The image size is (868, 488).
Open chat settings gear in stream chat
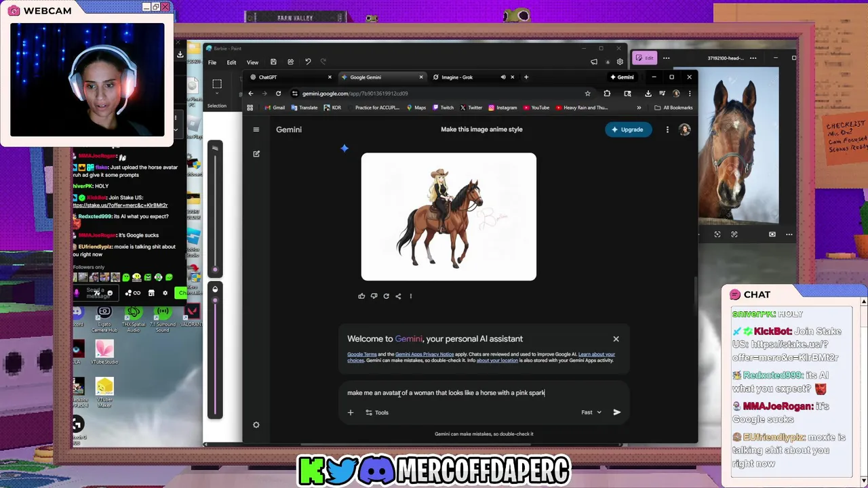click(x=165, y=293)
